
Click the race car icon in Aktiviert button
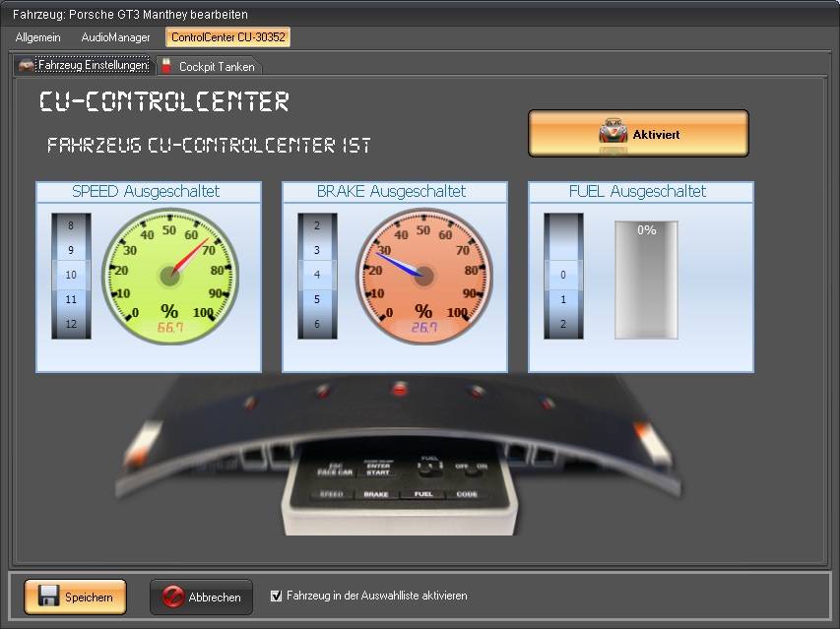coord(613,132)
